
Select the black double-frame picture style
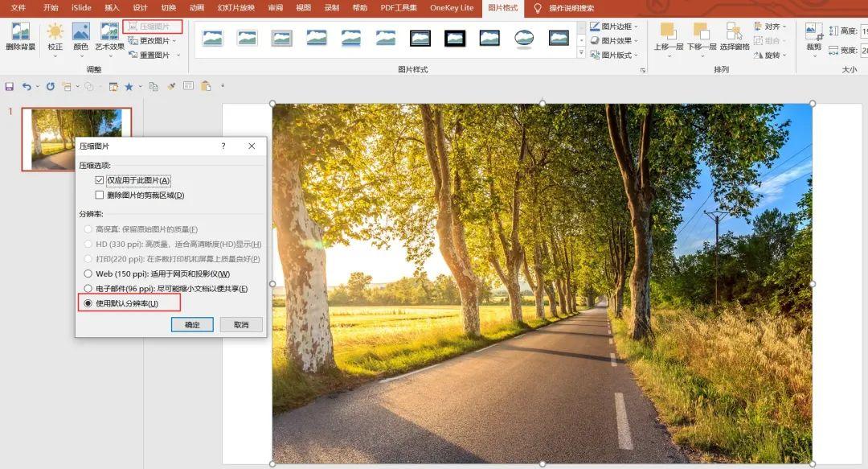420,39
